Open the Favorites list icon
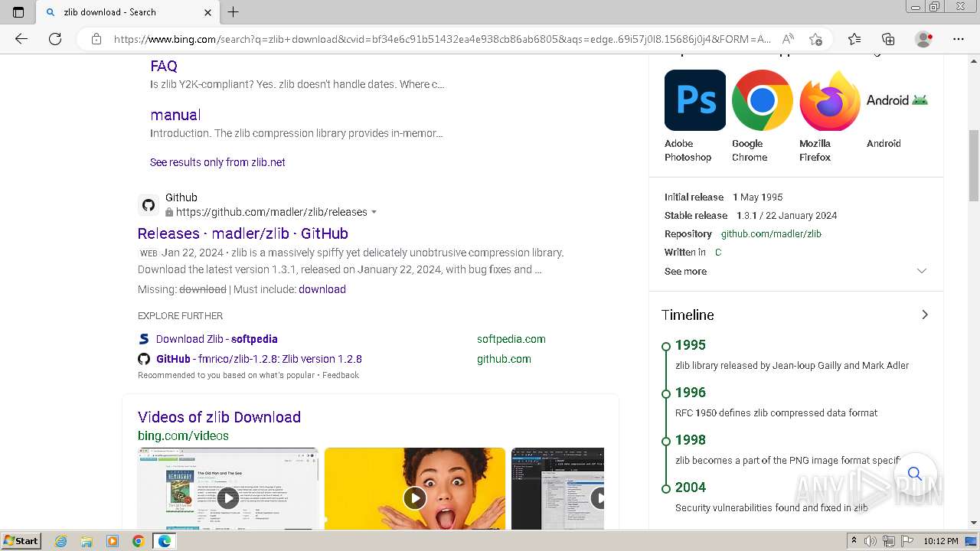Viewport: 980px width, 551px height. pyautogui.click(x=854, y=39)
